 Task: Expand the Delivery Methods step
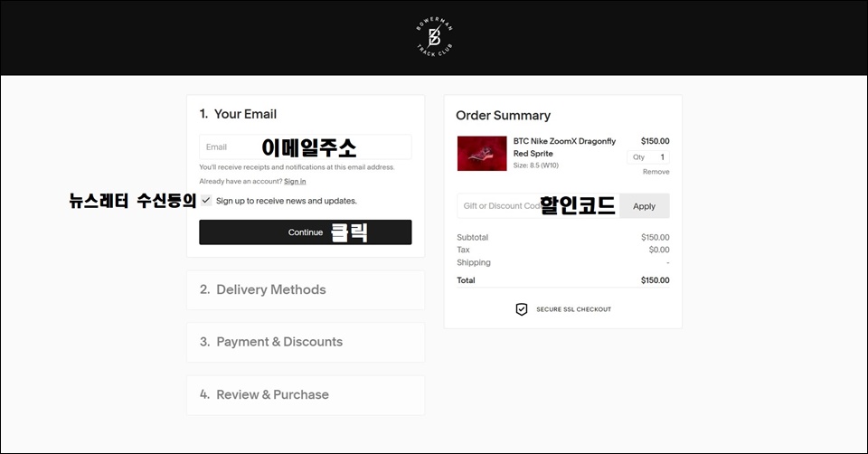tap(306, 289)
